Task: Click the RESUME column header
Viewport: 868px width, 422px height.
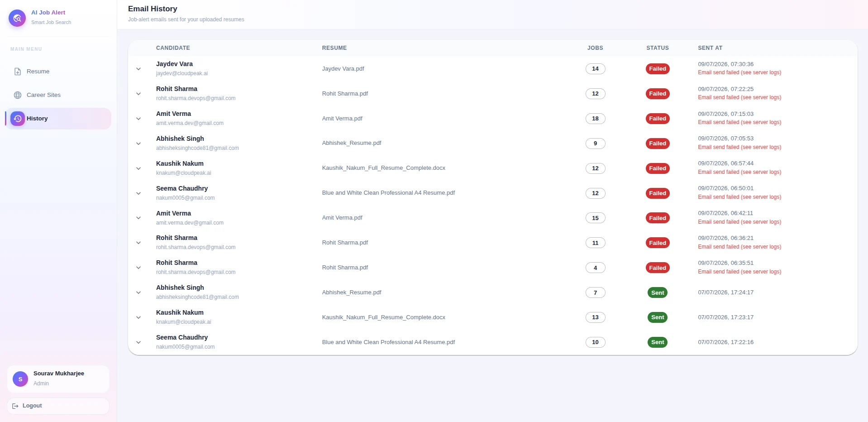Action: click(x=334, y=48)
